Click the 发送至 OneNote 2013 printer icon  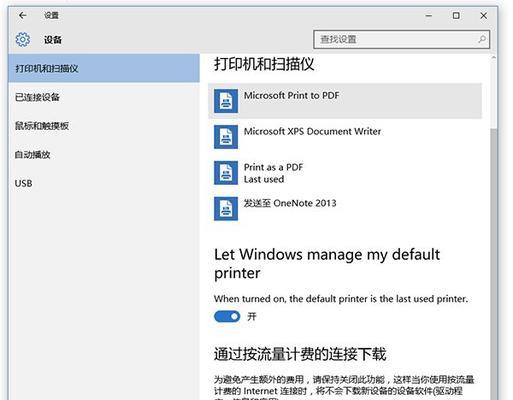point(226,209)
